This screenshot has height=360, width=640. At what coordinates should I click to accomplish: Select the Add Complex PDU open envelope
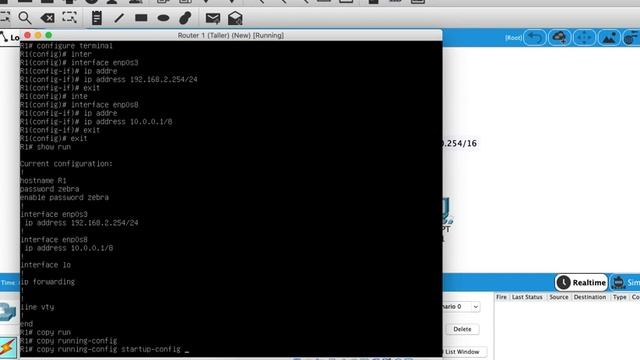click(x=235, y=18)
